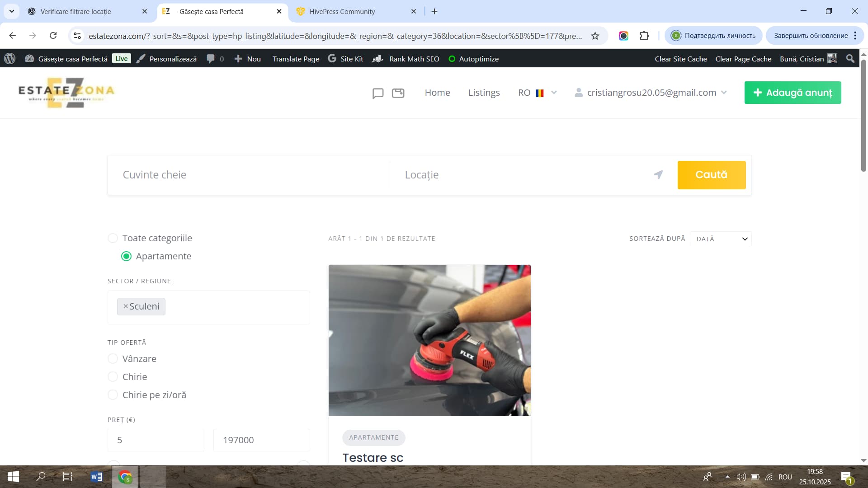
Task: Bookmark page with the star icon
Action: pyautogui.click(x=595, y=36)
